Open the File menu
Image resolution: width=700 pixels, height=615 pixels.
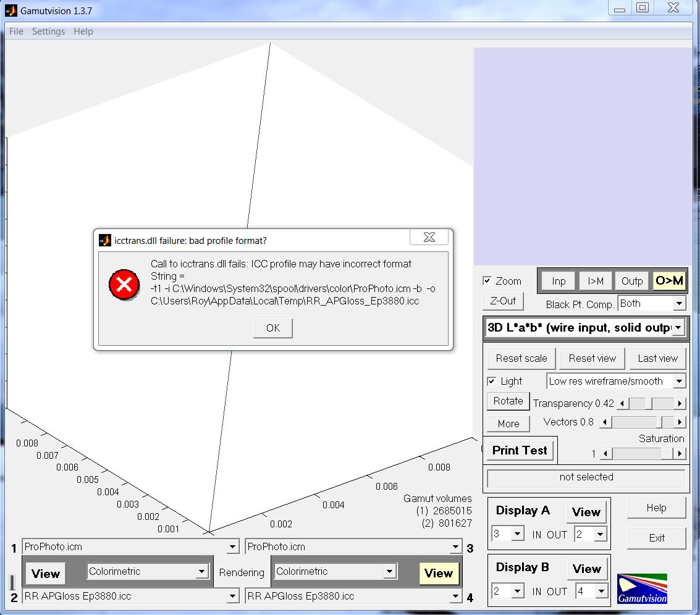click(x=16, y=31)
